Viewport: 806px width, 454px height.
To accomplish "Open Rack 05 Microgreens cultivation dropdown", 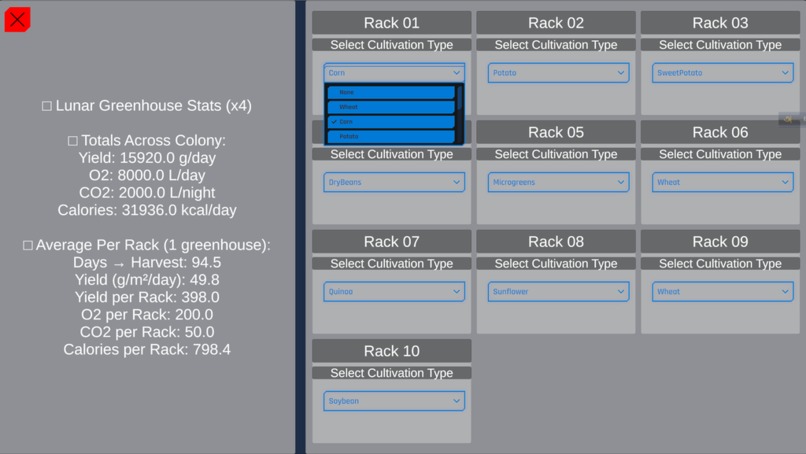I will click(x=558, y=183).
